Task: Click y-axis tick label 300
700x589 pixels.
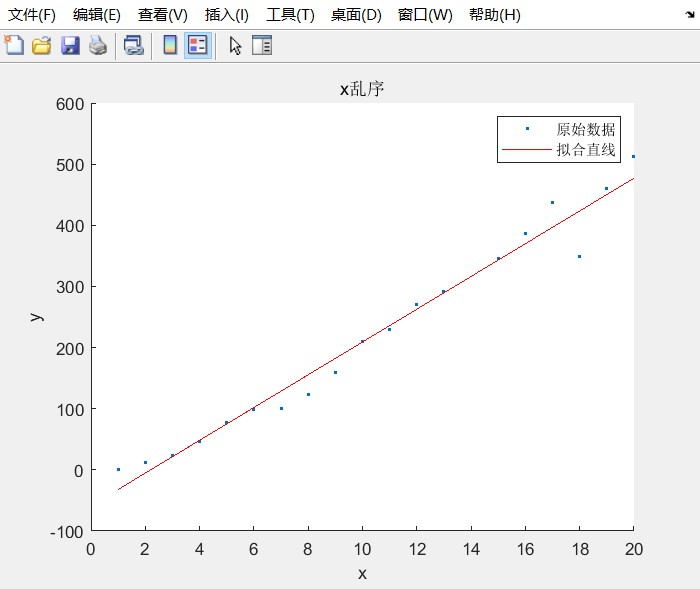Action: coord(70,287)
